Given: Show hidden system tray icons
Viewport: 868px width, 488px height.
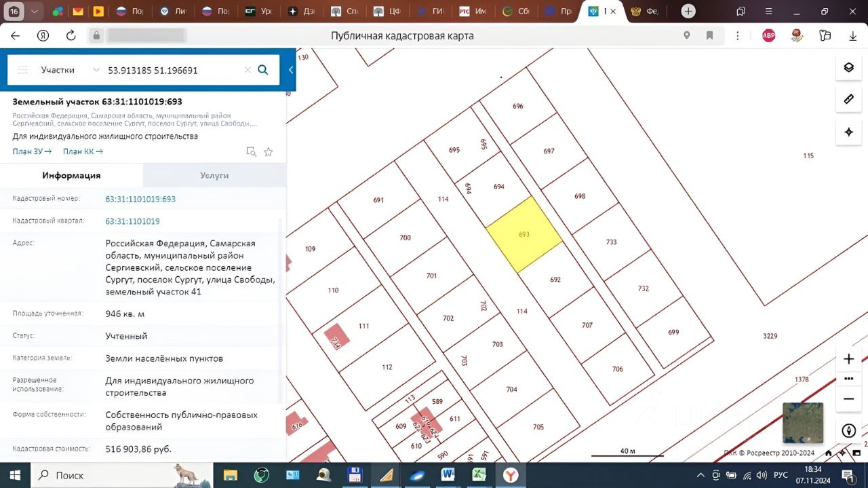Looking at the screenshot, I should pyautogui.click(x=701, y=475).
